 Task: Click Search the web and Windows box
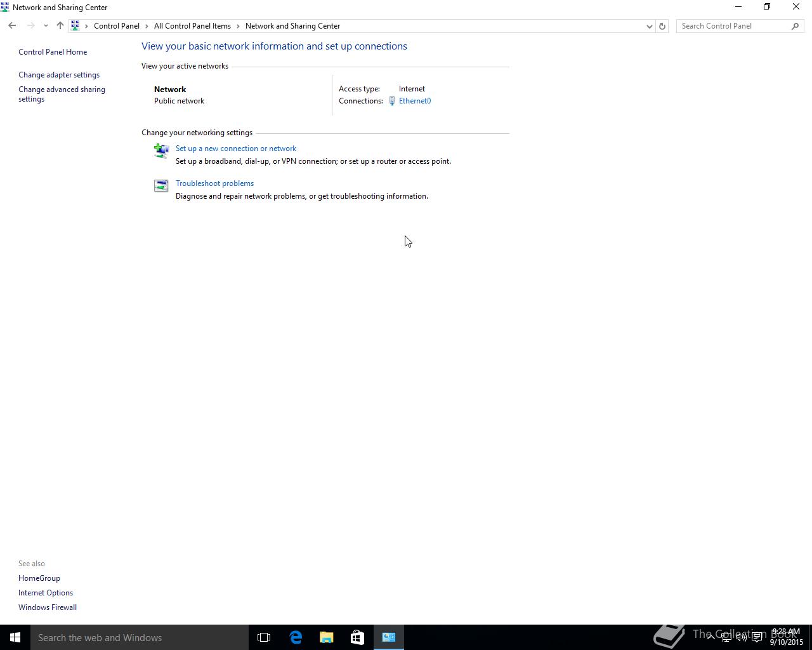point(140,637)
